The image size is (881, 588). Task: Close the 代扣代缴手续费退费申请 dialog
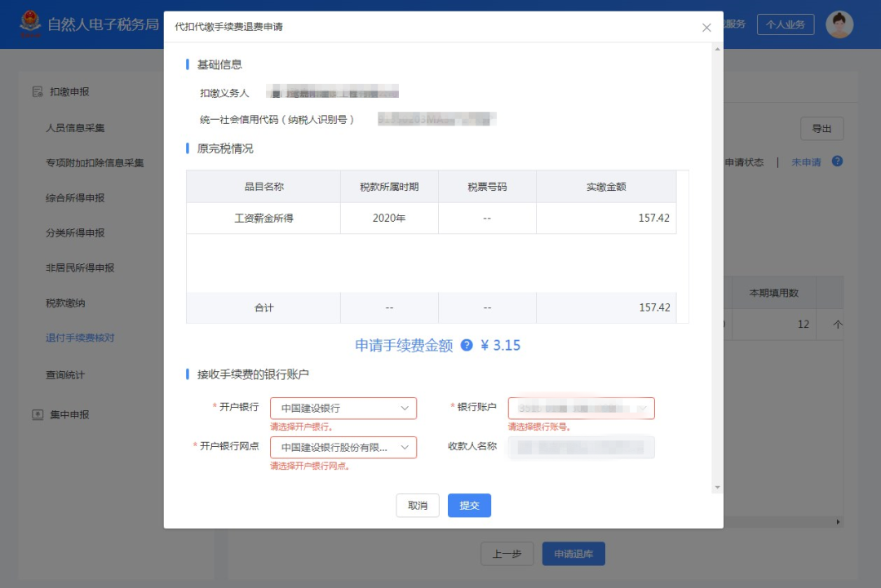point(706,27)
